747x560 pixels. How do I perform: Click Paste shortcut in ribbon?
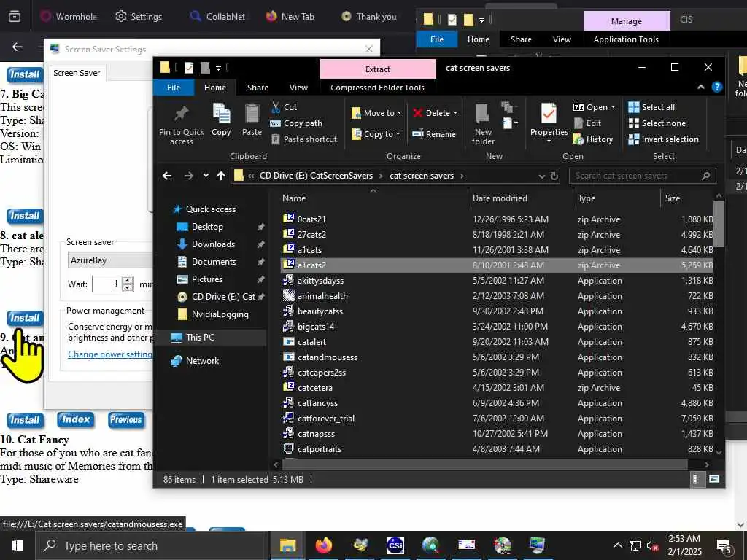point(303,139)
